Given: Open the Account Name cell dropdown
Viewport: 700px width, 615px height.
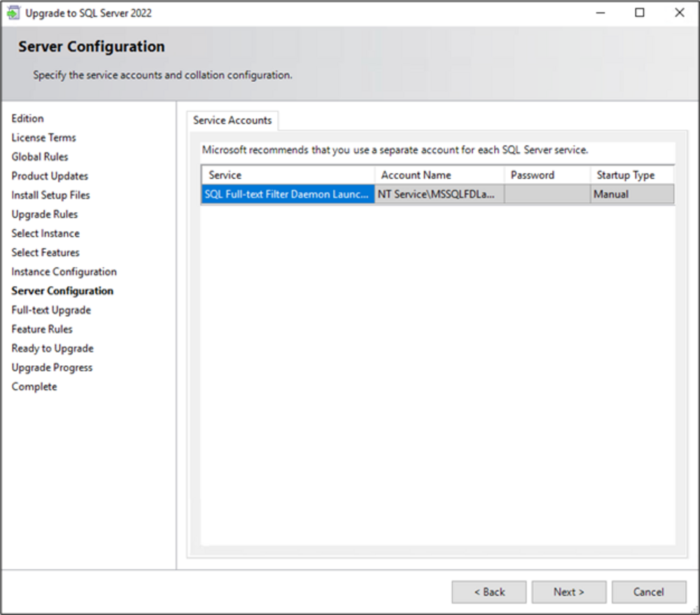Looking at the screenshot, I should click(439, 195).
